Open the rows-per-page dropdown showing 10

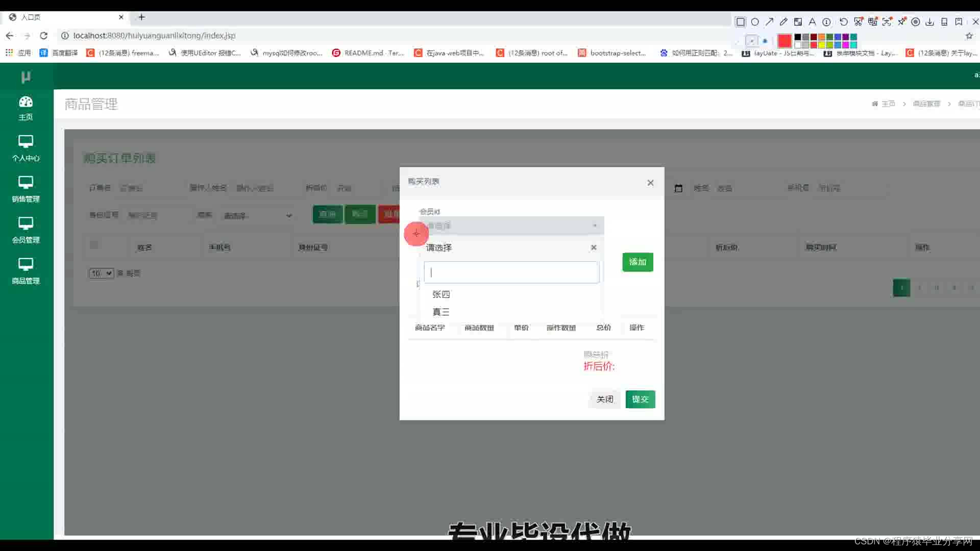pos(101,273)
